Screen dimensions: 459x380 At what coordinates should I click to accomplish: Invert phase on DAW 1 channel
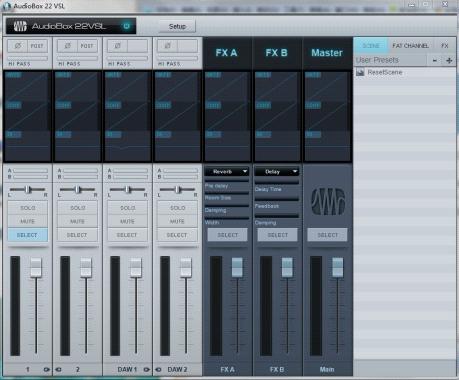[118, 46]
